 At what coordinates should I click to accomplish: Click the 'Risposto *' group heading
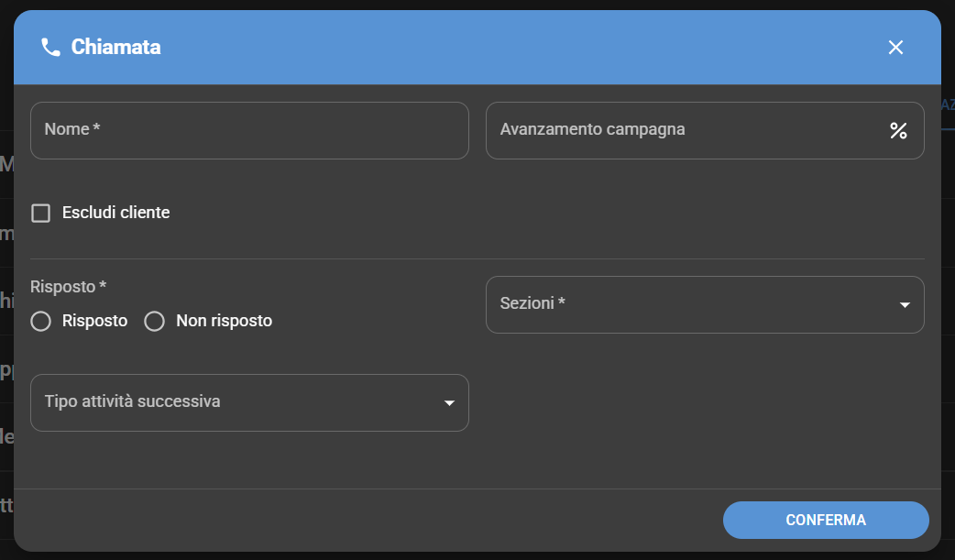point(68,287)
